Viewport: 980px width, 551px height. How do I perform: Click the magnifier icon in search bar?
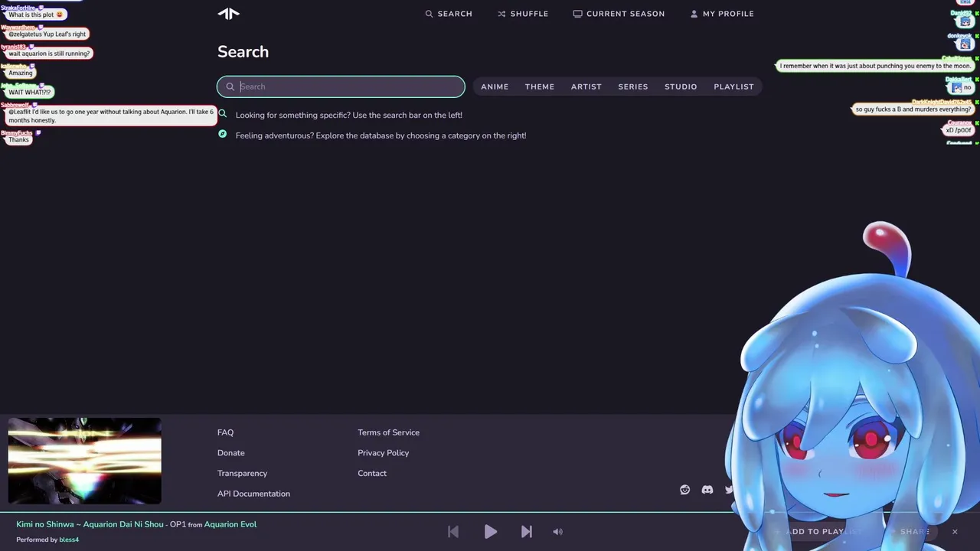click(x=230, y=86)
